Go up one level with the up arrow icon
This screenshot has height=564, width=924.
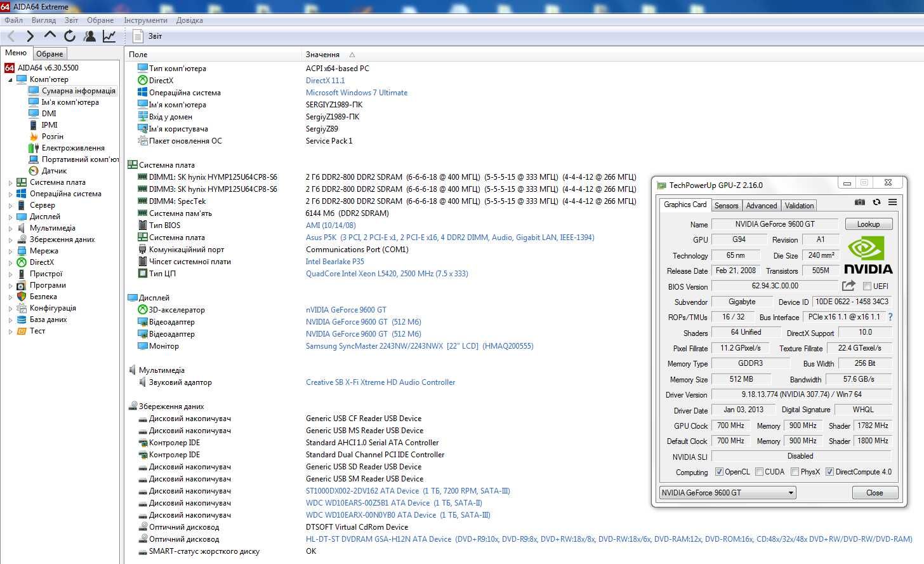pos(50,36)
